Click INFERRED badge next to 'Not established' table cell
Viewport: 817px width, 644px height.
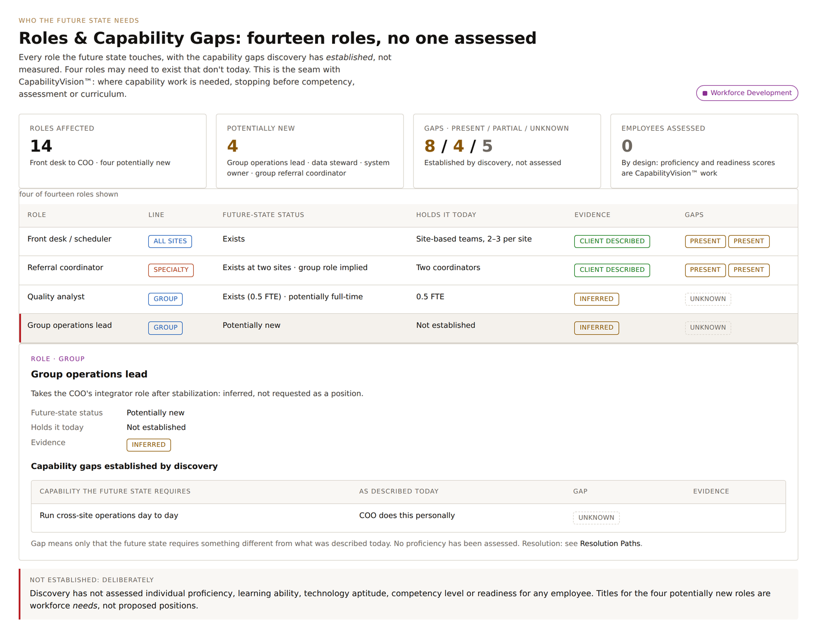[596, 328]
